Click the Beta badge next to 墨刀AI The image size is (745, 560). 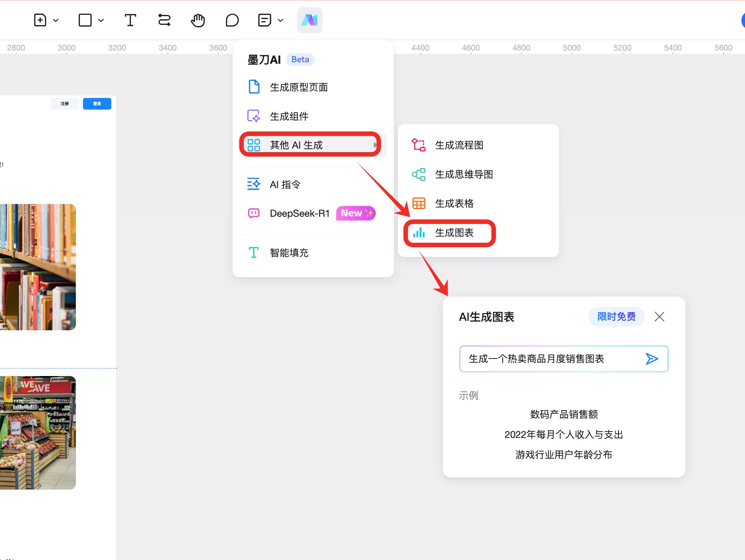point(300,60)
